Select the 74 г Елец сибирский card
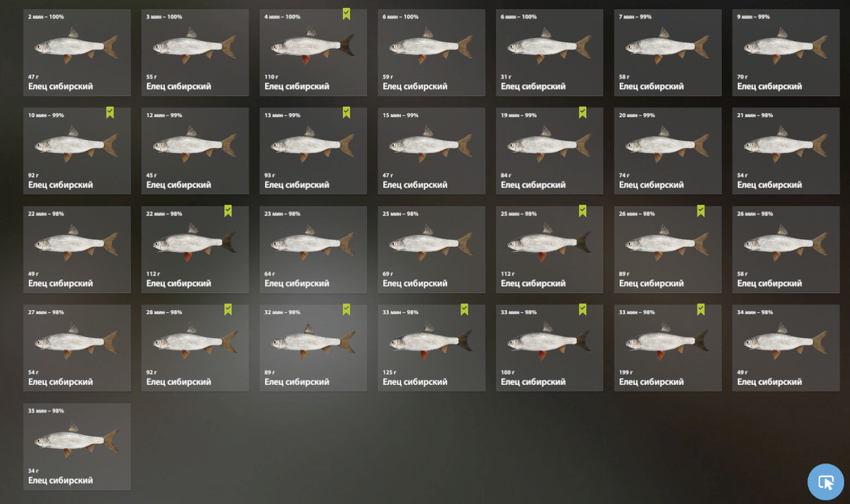 tap(668, 151)
